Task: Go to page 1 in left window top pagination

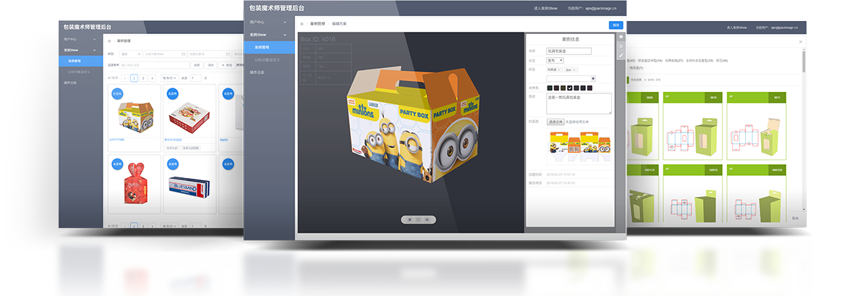Action: [134, 77]
